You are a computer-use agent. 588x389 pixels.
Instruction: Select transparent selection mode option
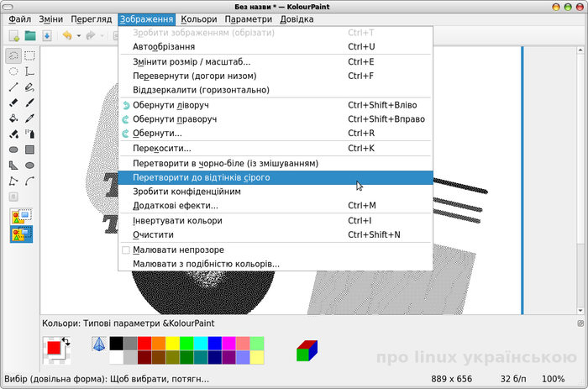click(x=21, y=234)
